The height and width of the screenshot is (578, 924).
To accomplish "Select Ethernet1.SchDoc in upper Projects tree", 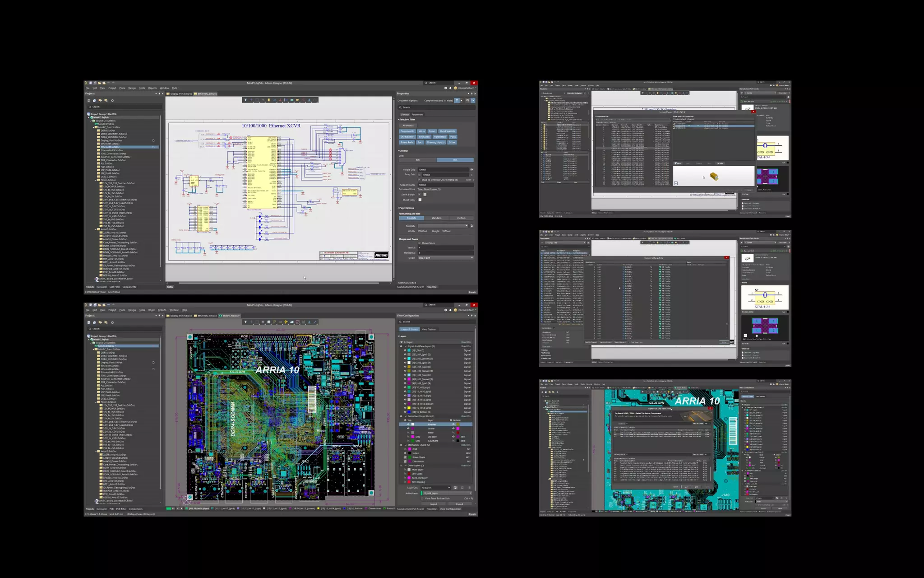I will (x=110, y=144).
